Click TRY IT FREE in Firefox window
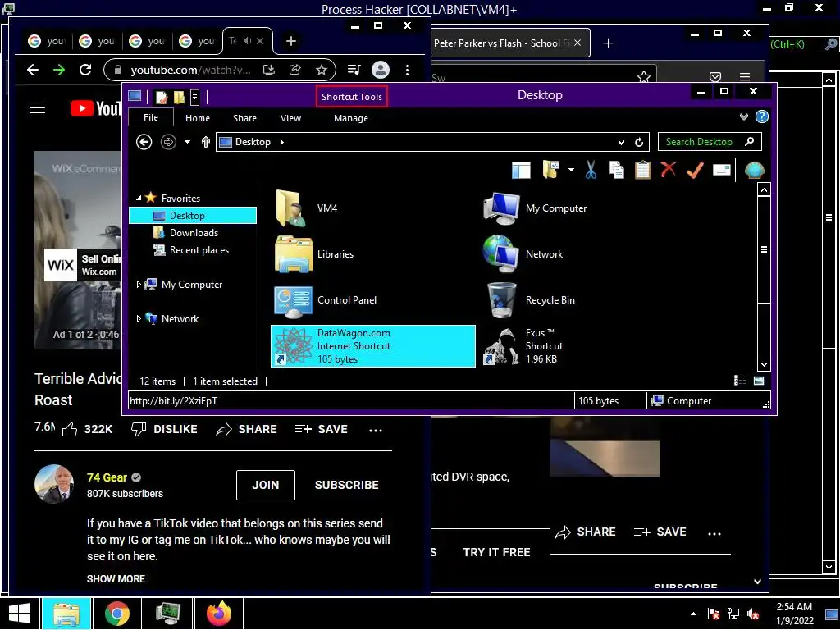This screenshot has width=840, height=630. click(496, 552)
